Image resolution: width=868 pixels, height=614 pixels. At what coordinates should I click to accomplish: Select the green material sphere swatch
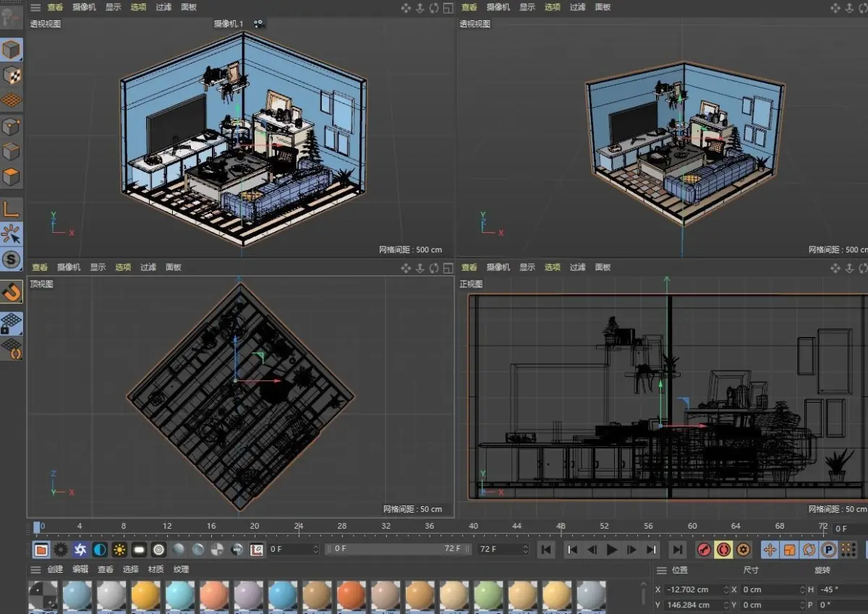pos(488,596)
